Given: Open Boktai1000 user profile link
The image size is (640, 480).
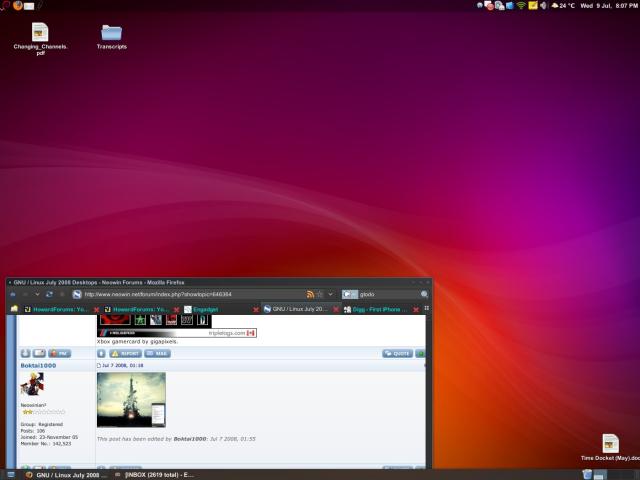Looking at the screenshot, I should point(38,365).
